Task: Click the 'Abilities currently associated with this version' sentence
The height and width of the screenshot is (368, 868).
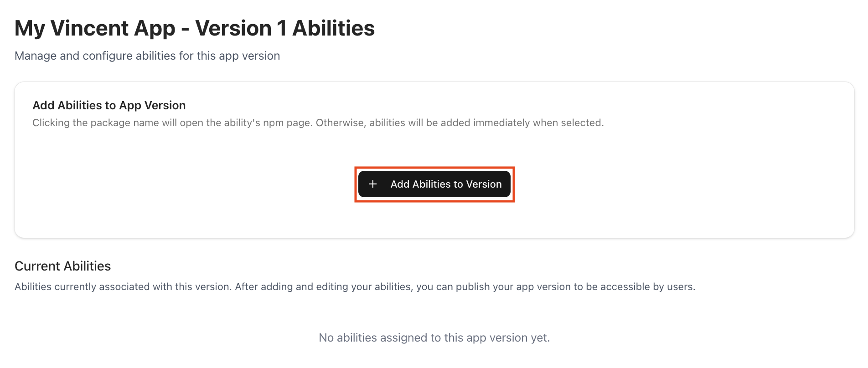Action: point(123,287)
